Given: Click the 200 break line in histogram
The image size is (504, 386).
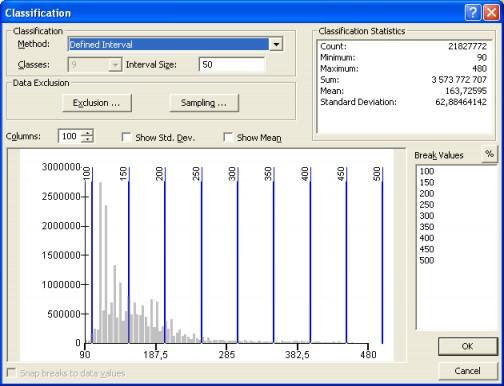Looking at the screenshot, I should pos(165,255).
